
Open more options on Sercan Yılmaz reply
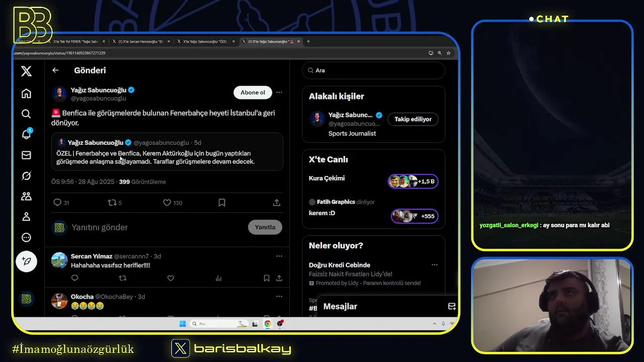(279, 256)
